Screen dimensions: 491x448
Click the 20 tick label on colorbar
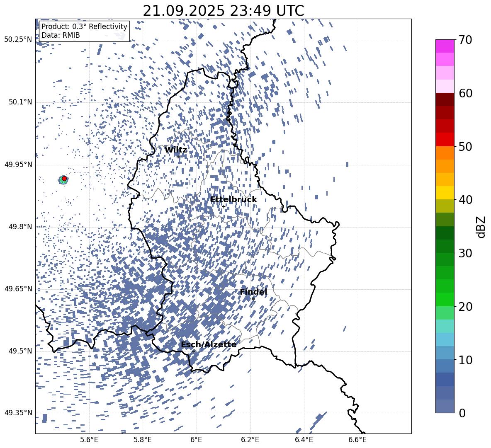tap(465, 306)
